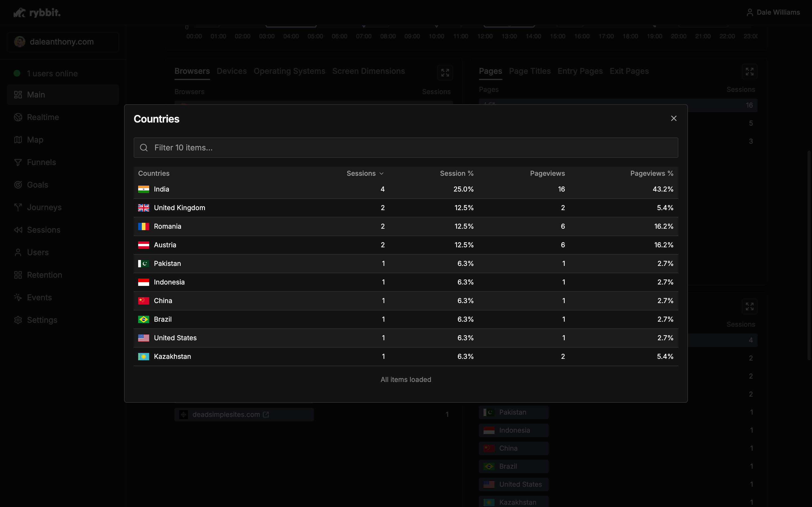
Task: Sort by Sessions column chevron
Action: [381, 174]
